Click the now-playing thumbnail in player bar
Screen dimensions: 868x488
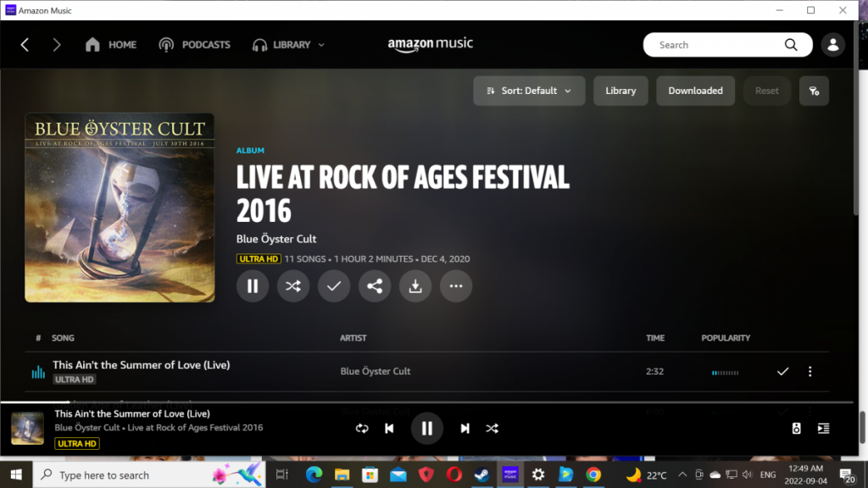27,428
